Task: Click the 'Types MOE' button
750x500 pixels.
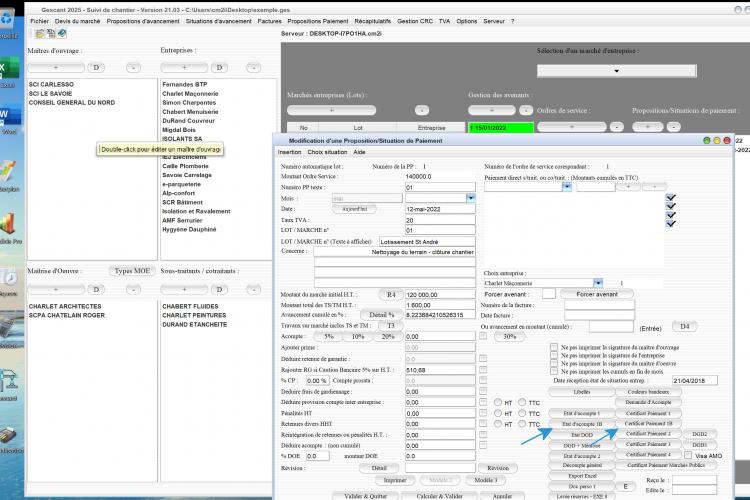Action: pyautogui.click(x=132, y=271)
